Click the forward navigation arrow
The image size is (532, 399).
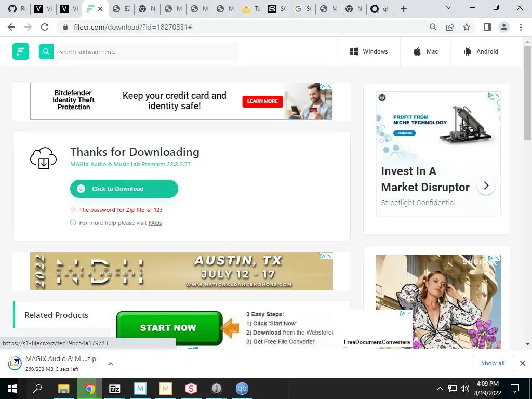point(28,27)
